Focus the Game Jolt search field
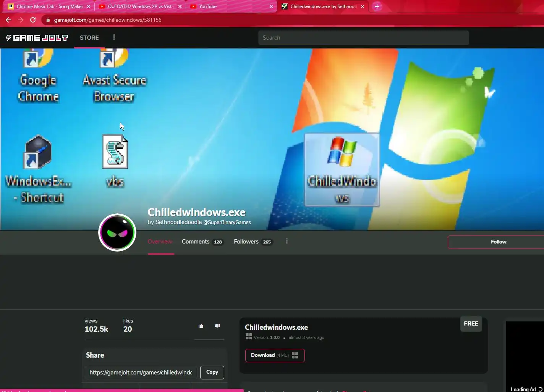The width and height of the screenshot is (544, 392). click(x=363, y=37)
